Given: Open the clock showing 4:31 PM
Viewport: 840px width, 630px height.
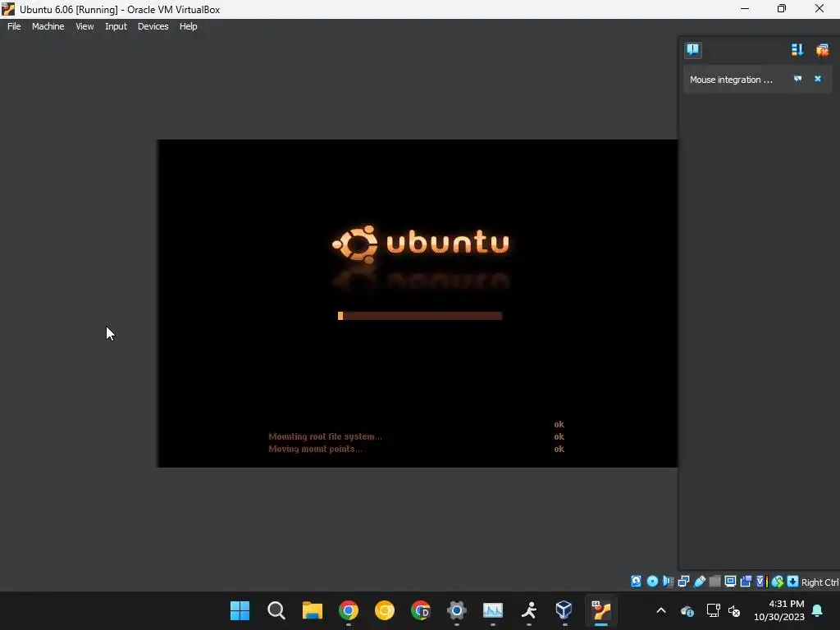Looking at the screenshot, I should point(779,610).
